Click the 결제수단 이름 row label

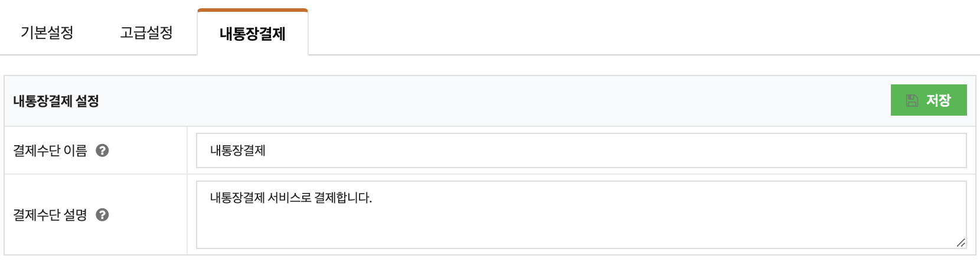50,150
